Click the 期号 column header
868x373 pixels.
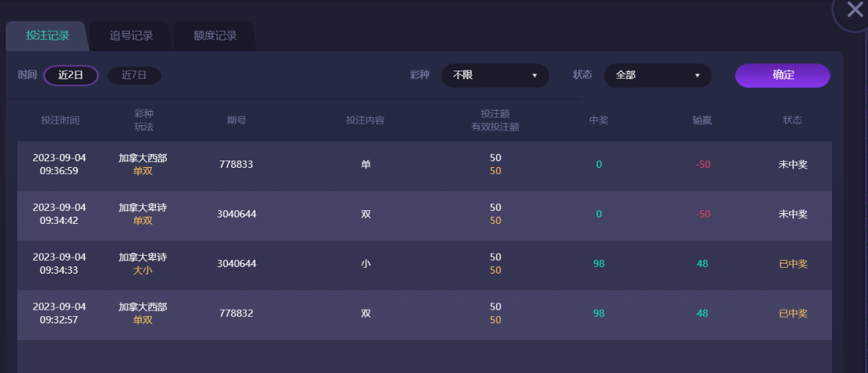pyautogui.click(x=236, y=120)
